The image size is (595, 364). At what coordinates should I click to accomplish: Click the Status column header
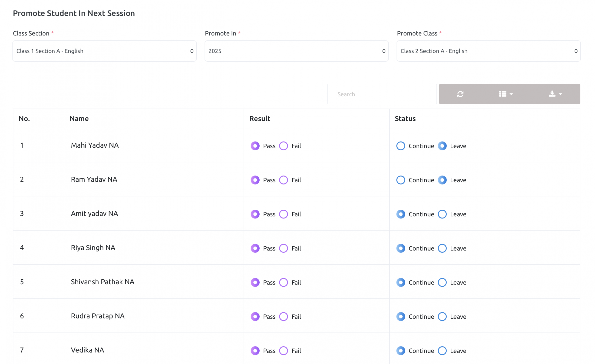point(405,119)
